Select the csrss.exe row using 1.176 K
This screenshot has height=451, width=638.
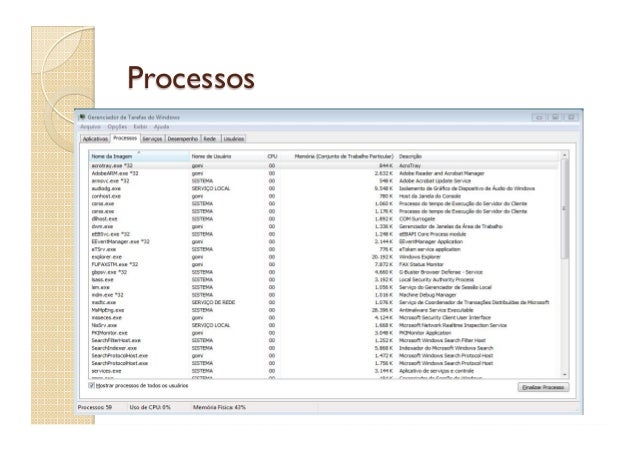point(324,211)
